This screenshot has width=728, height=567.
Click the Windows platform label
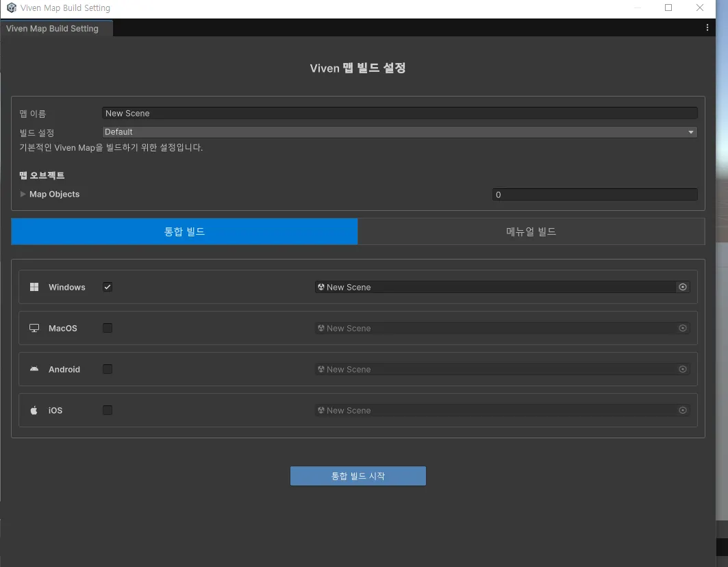click(67, 287)
